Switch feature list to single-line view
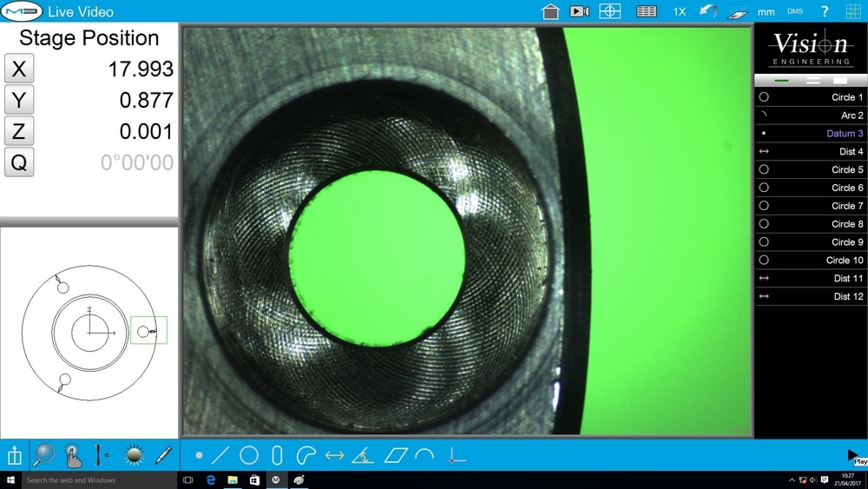This screenshot has width=868, height=489. click(x=781, y=80)
